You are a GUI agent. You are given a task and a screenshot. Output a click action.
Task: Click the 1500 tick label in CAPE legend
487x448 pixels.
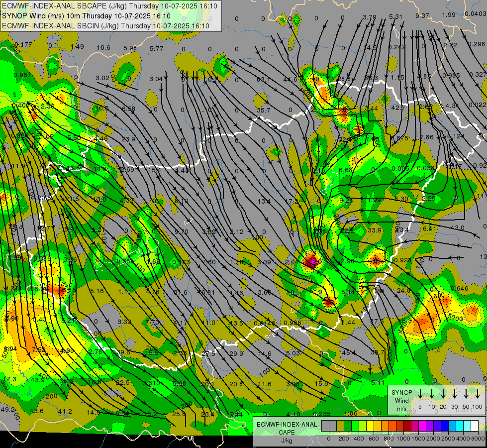(418, 439)
